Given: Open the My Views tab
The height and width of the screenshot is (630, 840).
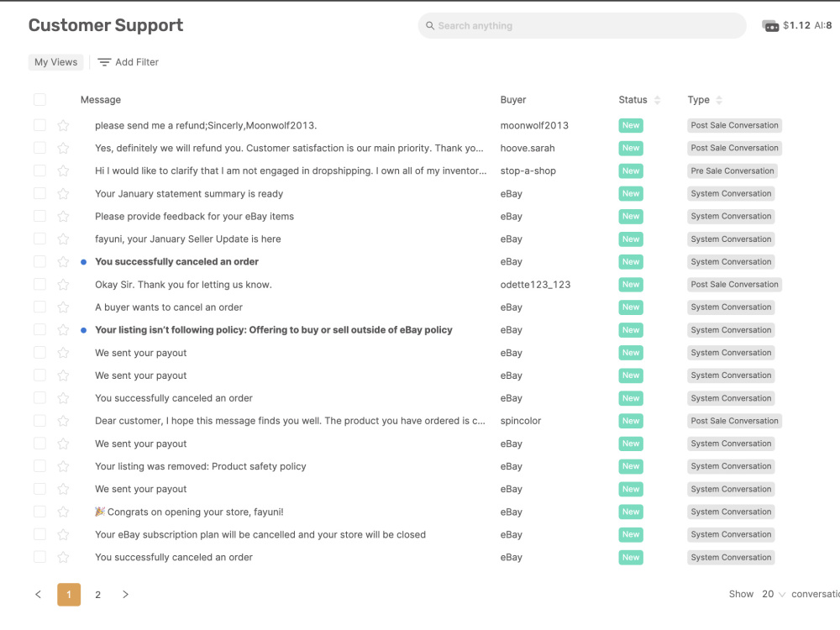Looking at the screenshot, I should click(x=55, y=62).
